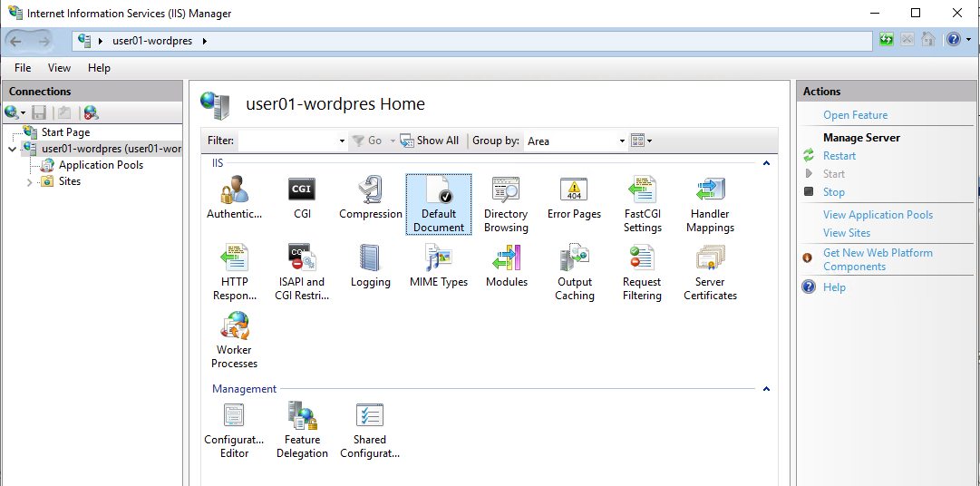Open Directory Browsing feature
This screenshot has height=486, width=980.
[506, 205]
